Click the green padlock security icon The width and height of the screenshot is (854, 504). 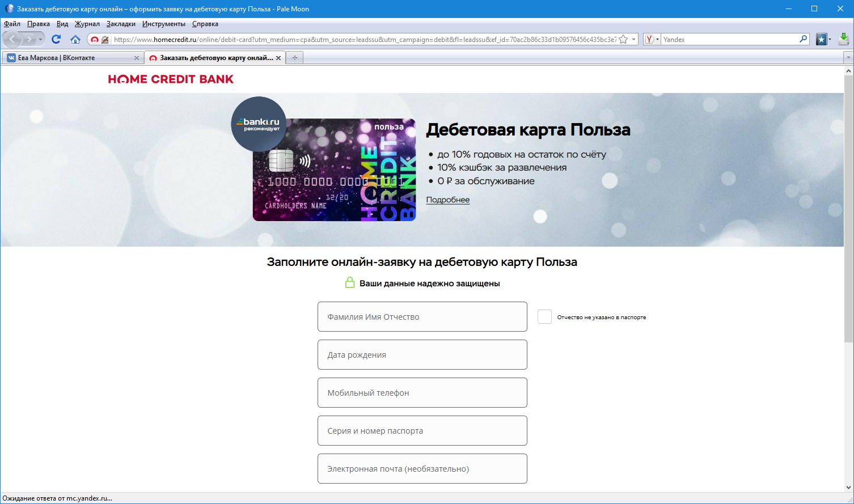tap(350, 282)
